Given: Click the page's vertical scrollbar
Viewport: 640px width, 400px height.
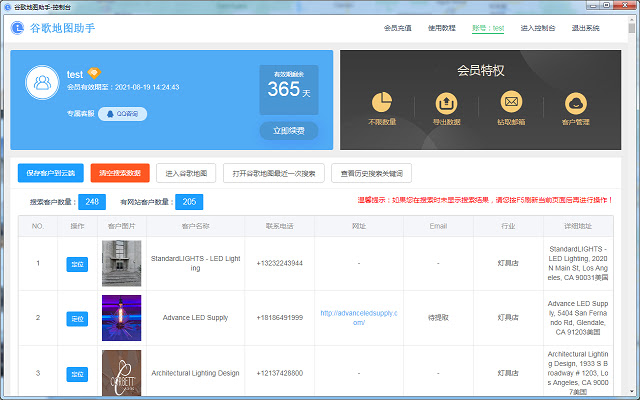Looking at the screenshot, I should click(x=631, y=204).
